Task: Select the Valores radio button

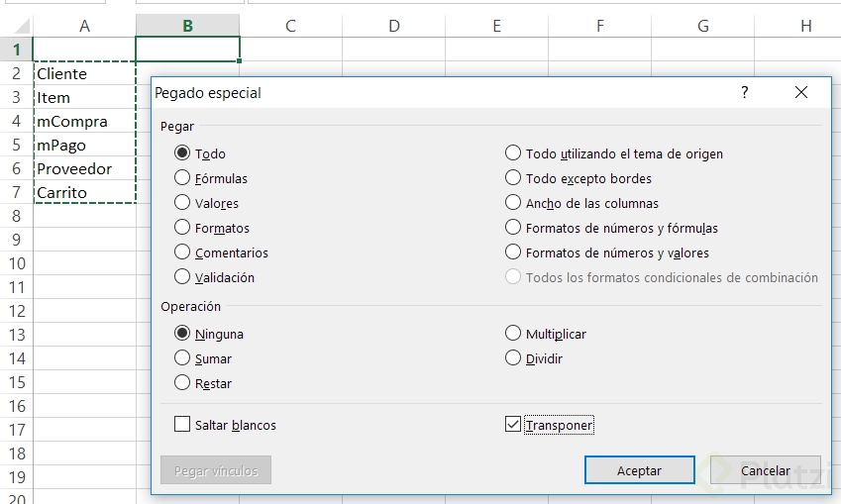Action: click(182, 203)
